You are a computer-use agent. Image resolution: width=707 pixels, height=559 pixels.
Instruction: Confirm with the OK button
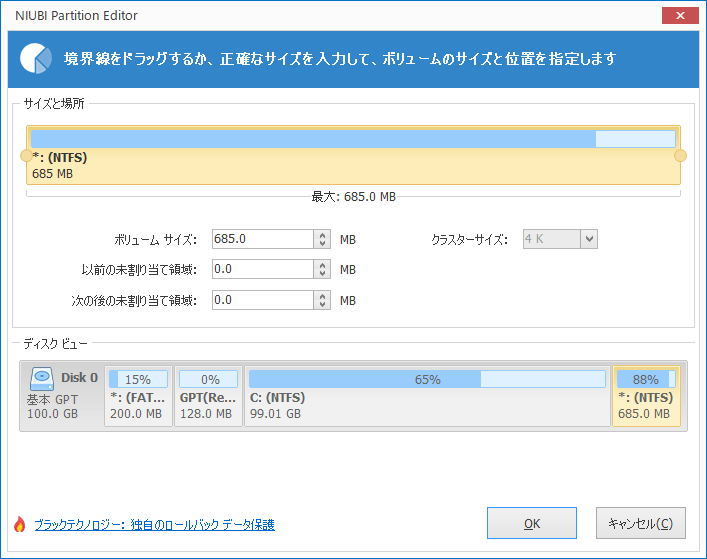532,523
